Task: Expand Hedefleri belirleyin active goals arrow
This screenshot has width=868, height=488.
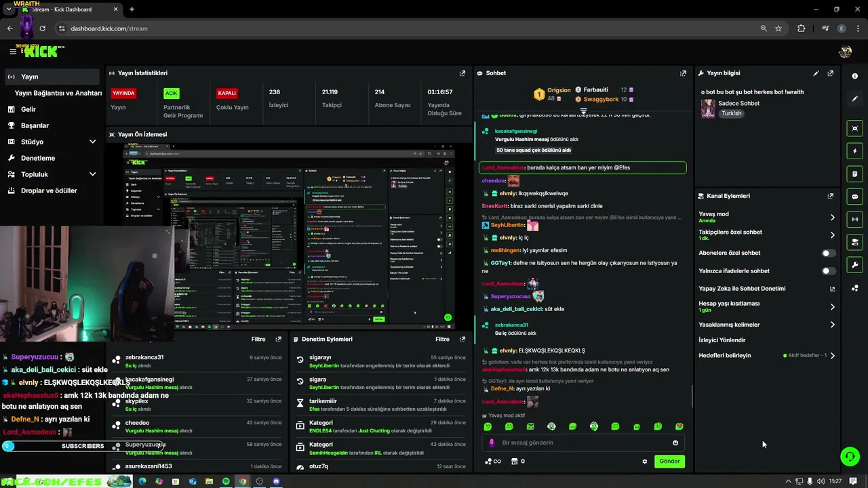Action: click(832, 355)
